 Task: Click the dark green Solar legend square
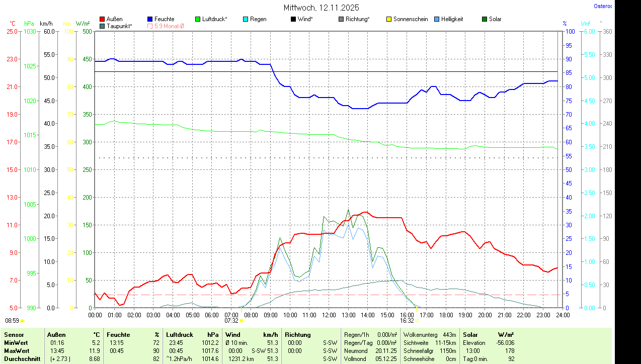click(x=485, y=19)
